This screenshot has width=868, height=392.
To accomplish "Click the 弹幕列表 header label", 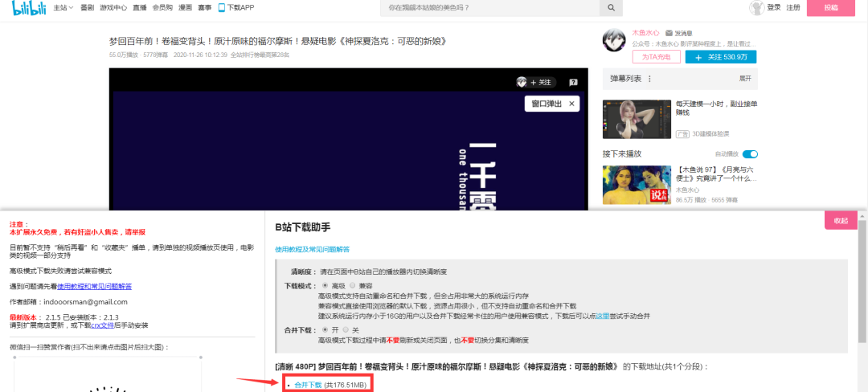I will pyautogui.click(x=625, y=79).
